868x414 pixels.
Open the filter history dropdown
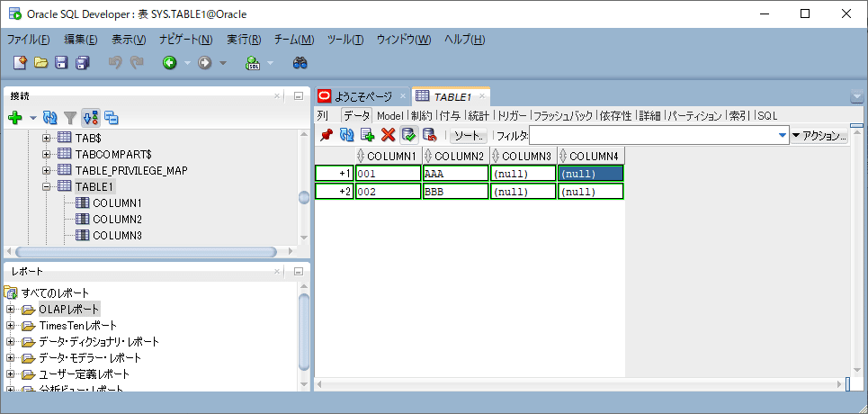(783, 135)
